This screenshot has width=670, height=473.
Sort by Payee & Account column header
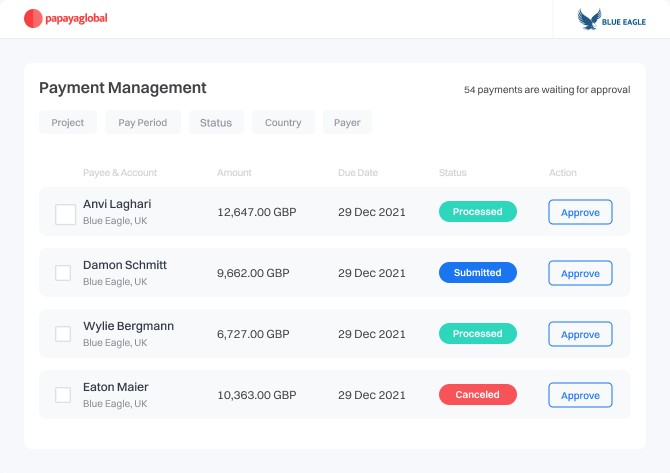click(x=120, y=173)
